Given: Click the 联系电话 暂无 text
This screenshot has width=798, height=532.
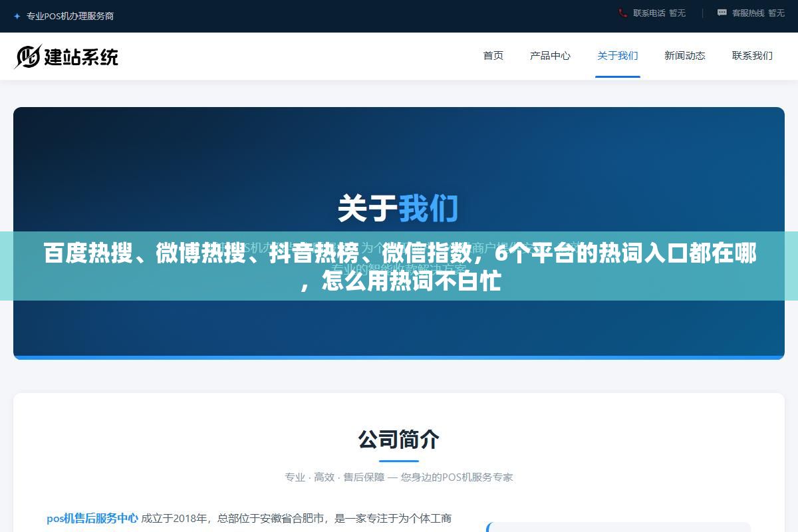Looking at the screenshot, I should tap(659, 13).
